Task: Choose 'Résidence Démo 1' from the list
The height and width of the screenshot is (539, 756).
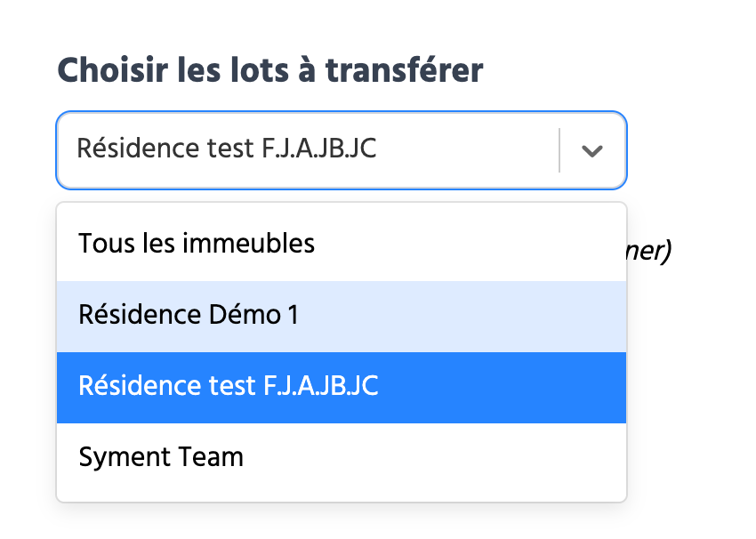Action: (342, 317)
